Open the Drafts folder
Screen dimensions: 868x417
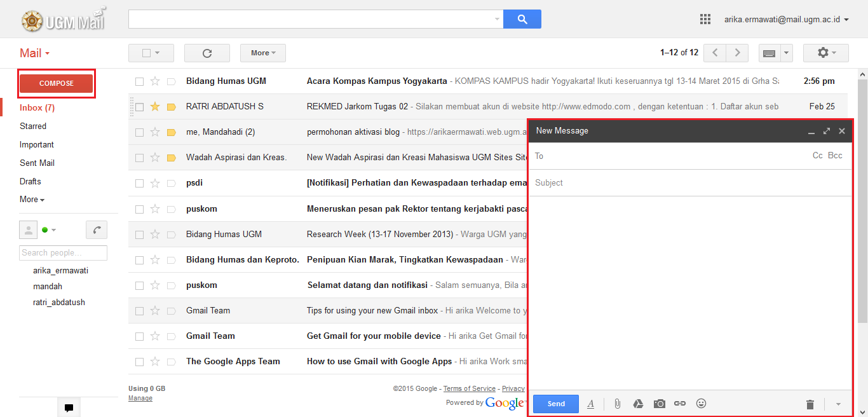point(31,182)
